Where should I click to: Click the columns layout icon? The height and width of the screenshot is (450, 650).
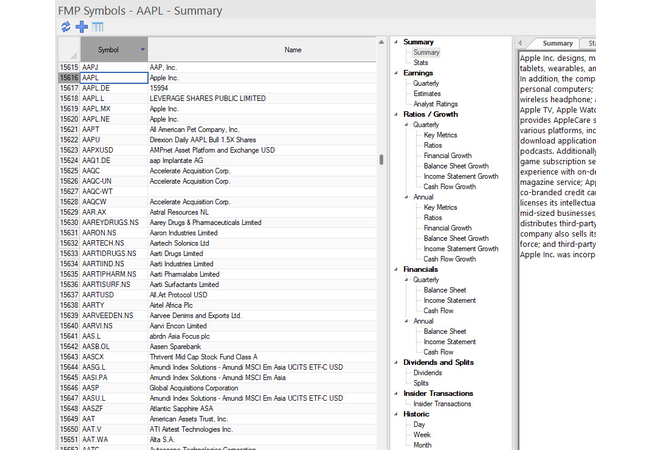(98, 27)
